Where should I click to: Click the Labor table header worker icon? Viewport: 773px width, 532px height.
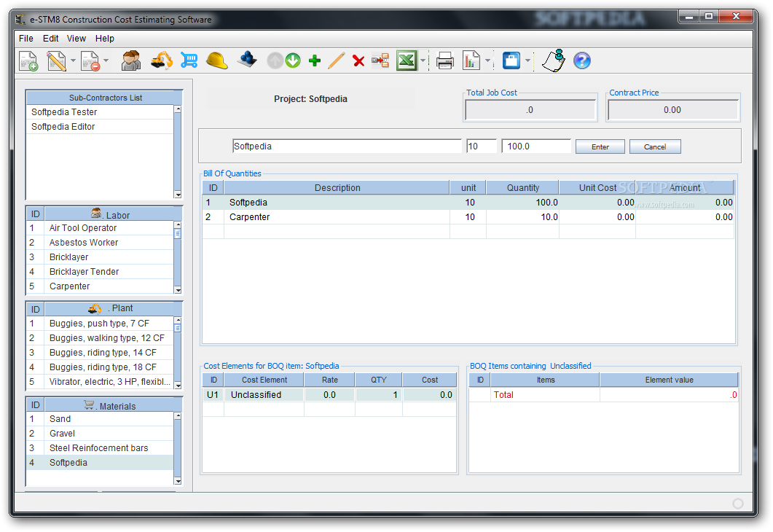pyautogui.click(x=97, y=213)
